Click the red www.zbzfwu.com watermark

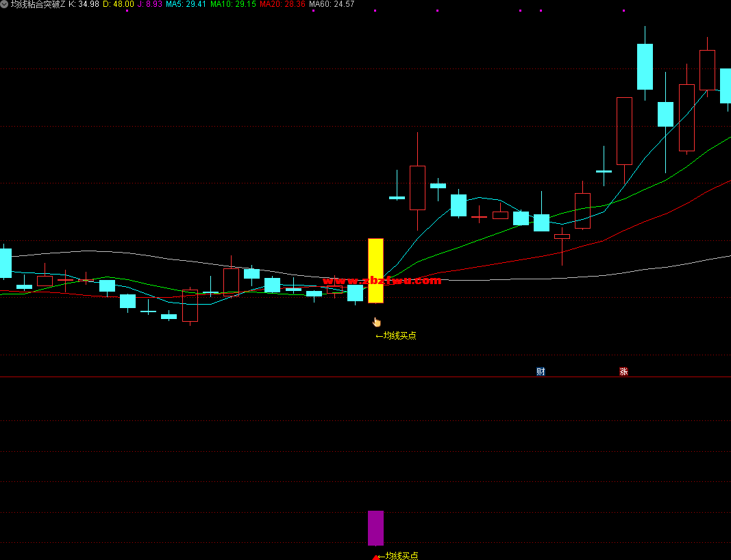[382, 281]
